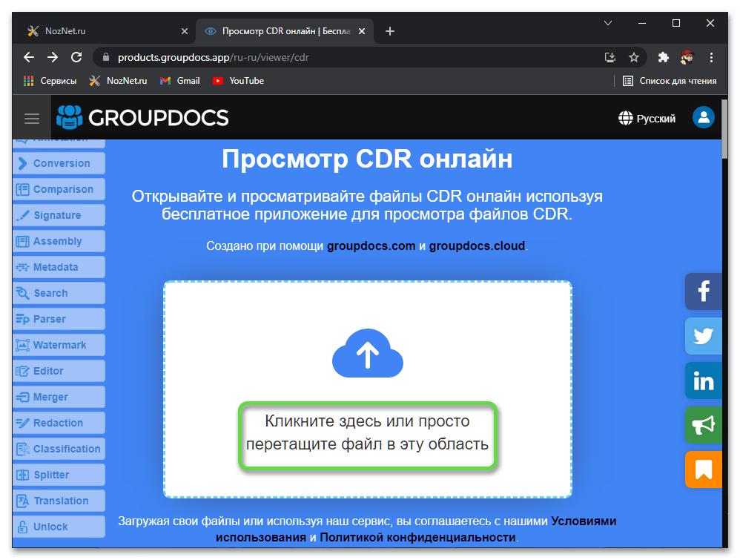Image resolution: width=740 pixels, height=560 pixels.
Task: Select the Просмотр CDR онлайн tab
Action: 285,31
